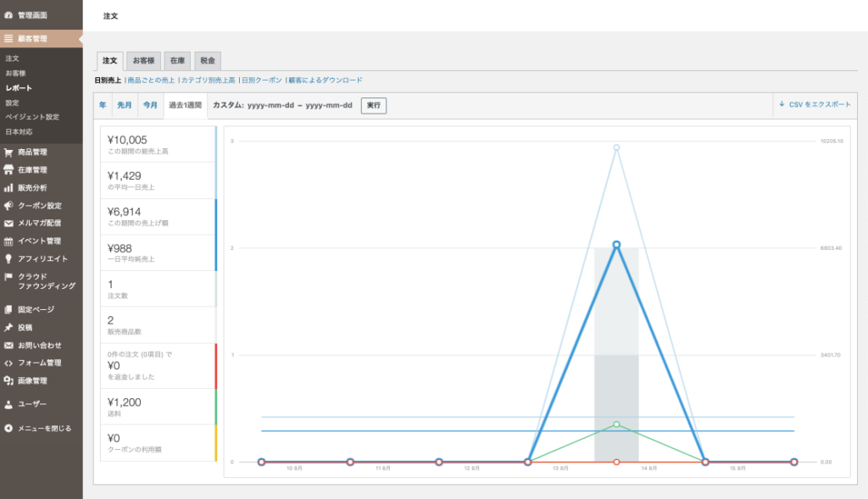
Task: Open the 商品ごとの売上 sub-report link
Action: point(152,80)
